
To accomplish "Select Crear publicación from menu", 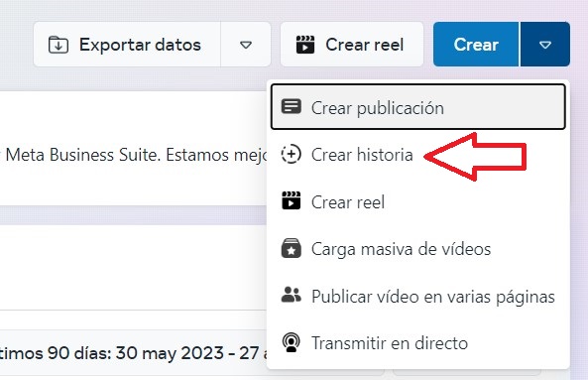I will tap(417, 107).
